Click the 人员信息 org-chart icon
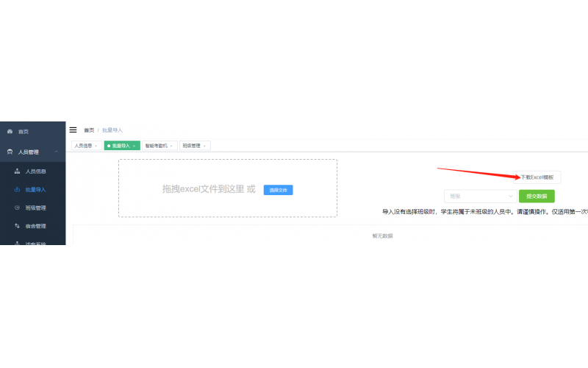This screenshot has width=588, height=368. coord(17,171)
